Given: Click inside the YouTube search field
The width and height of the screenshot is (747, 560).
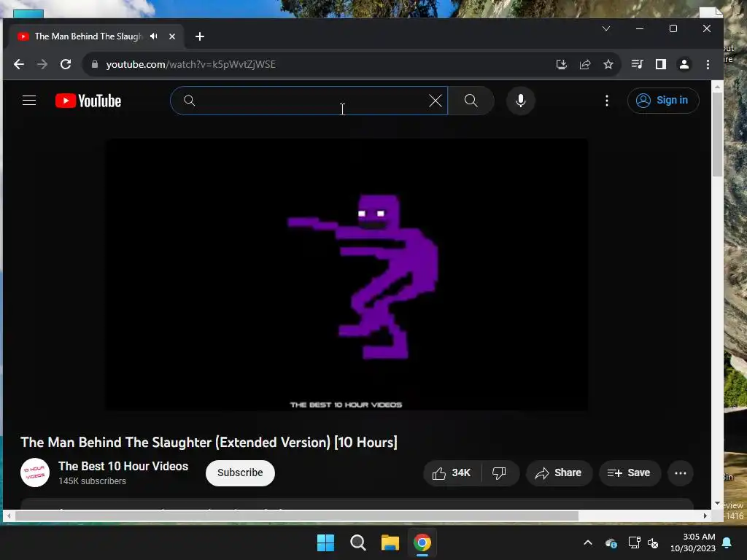Looking at the screenshot, I should tap(309, 101).
